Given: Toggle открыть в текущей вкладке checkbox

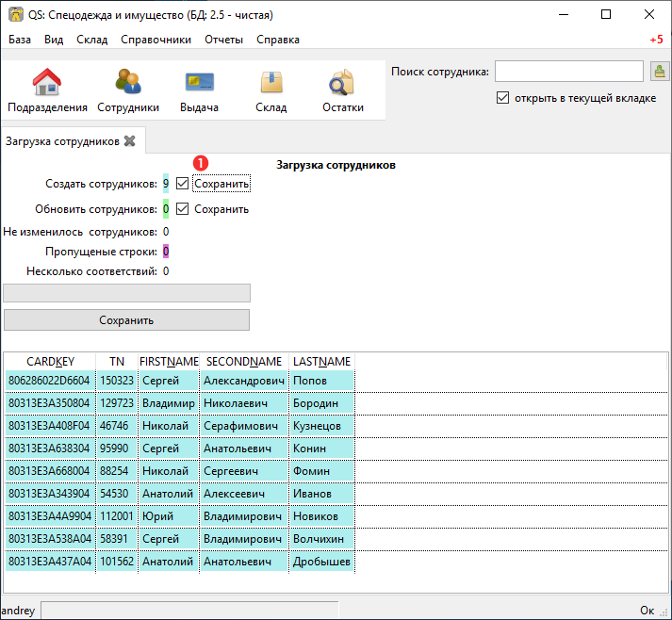Looking at the screenshot, I should (x=502, y=98).
